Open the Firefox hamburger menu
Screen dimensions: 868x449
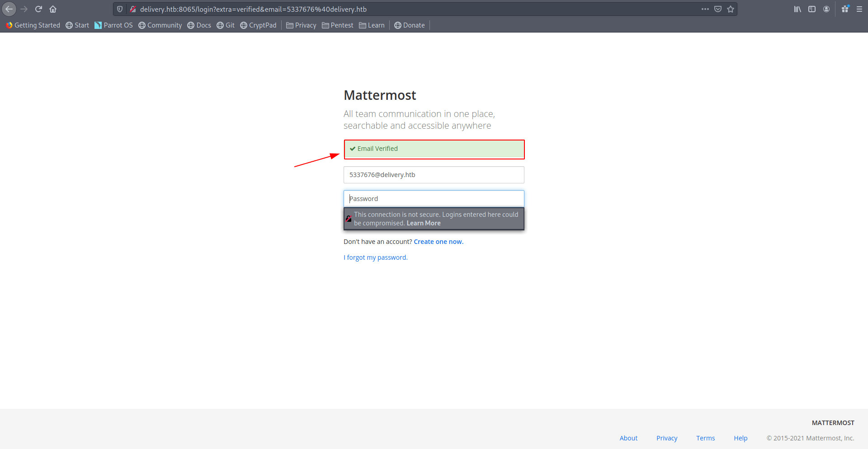(859, 9)
